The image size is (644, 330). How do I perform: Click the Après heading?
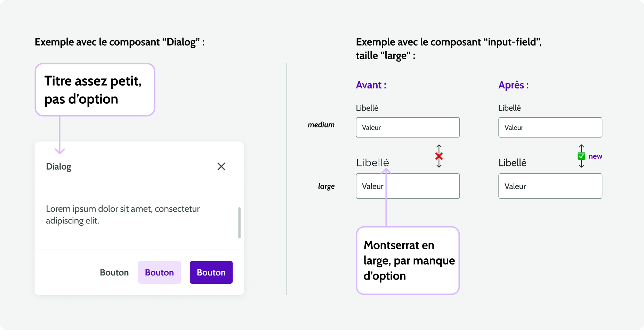pyautogui.click(x=514, y=85)
